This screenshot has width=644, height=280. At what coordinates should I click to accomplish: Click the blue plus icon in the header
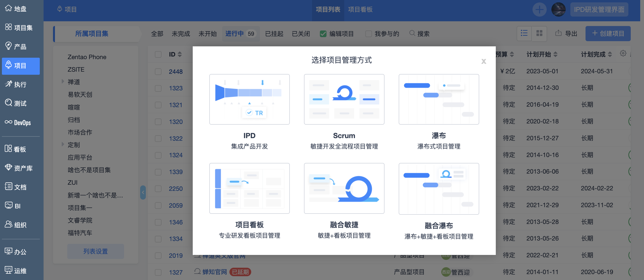tap(539, 9)
